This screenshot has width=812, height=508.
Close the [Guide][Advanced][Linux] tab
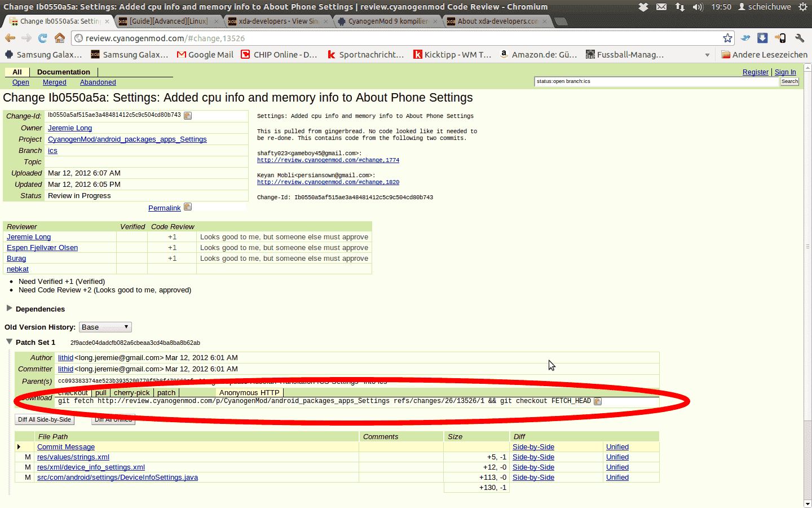tap(217, 21)
